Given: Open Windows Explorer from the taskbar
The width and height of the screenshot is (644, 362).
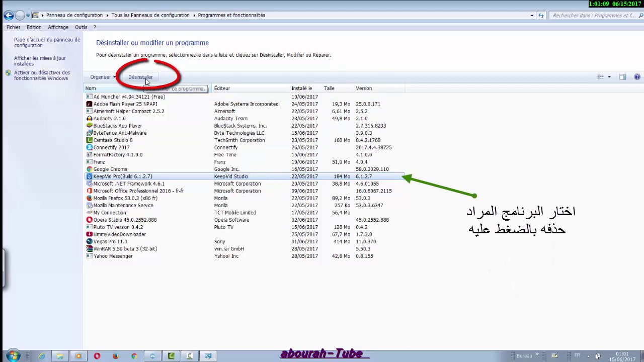Looking at the screenshot, I should click(x=60, y=356).
